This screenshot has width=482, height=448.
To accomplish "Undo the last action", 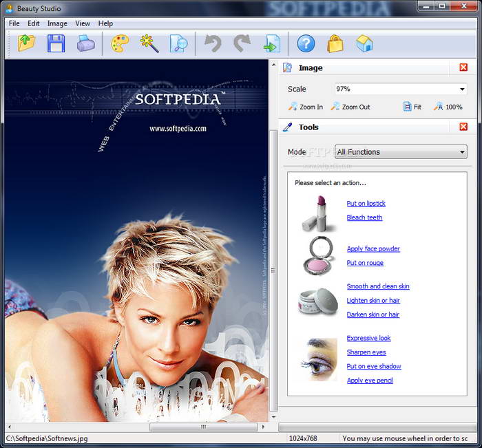I will coord(213,43).
